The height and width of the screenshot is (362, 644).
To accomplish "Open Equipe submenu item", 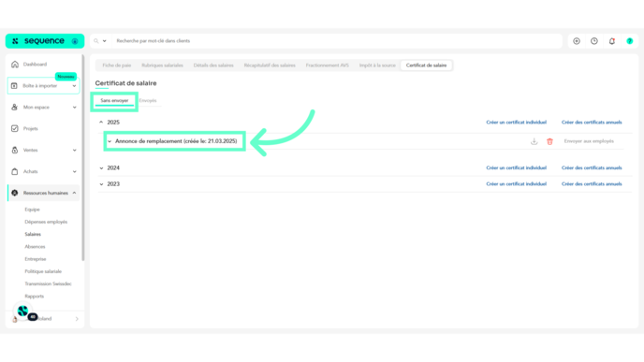I will click(32, 210).
